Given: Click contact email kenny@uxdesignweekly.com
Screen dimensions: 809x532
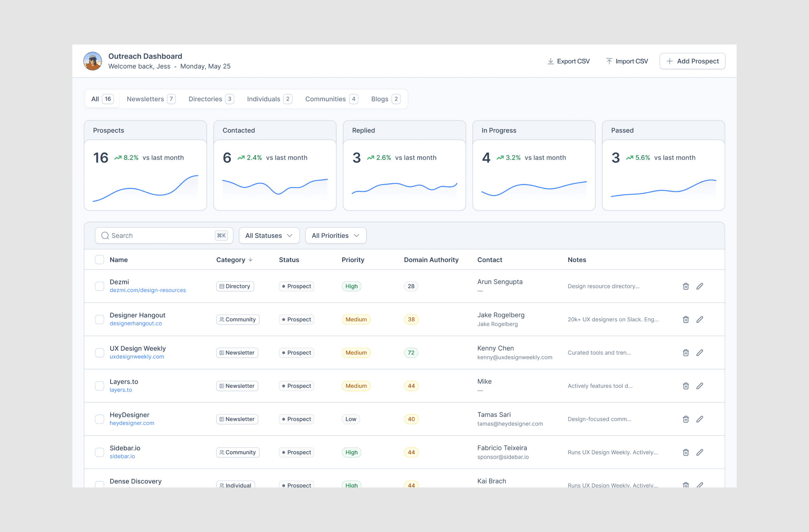Looking at the screenshot, I should coord(515,357).
